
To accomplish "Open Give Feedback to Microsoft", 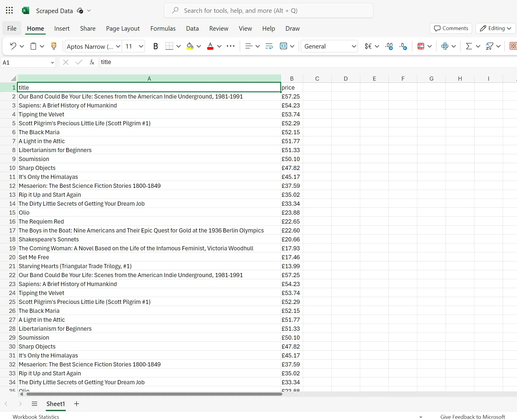I will [x=473, y=416].
